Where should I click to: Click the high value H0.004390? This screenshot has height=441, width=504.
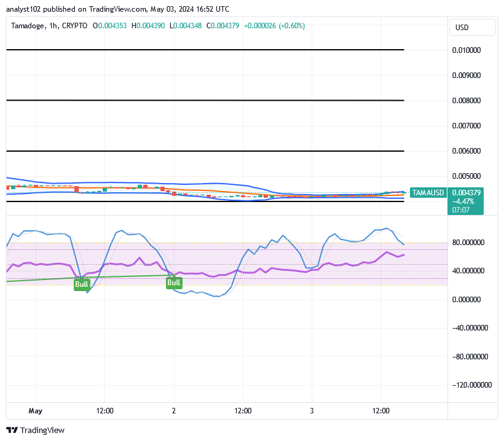[x=148, y=26]
